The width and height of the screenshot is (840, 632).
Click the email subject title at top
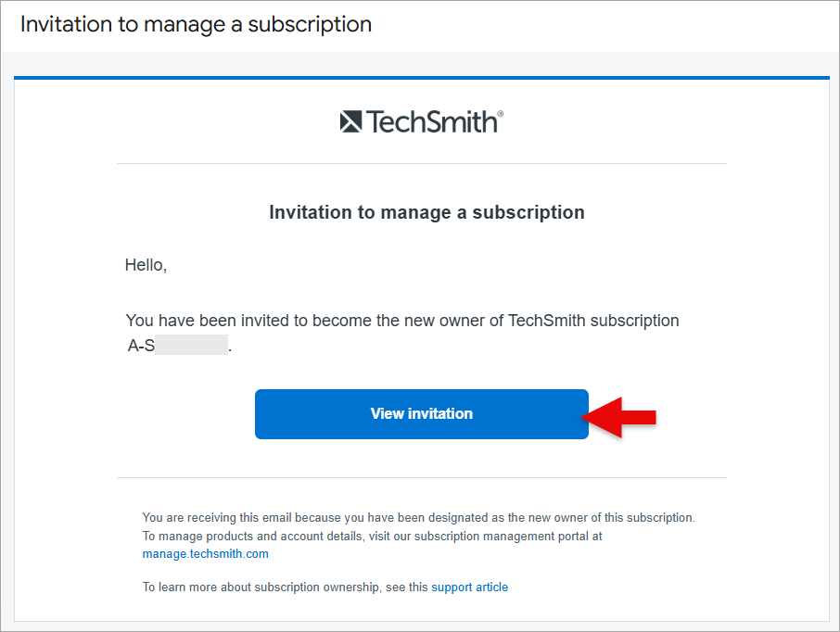196,25
